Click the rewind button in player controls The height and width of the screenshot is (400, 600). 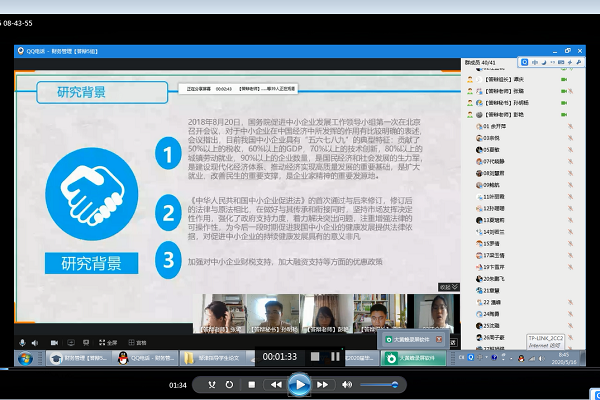tap(275, 384)
